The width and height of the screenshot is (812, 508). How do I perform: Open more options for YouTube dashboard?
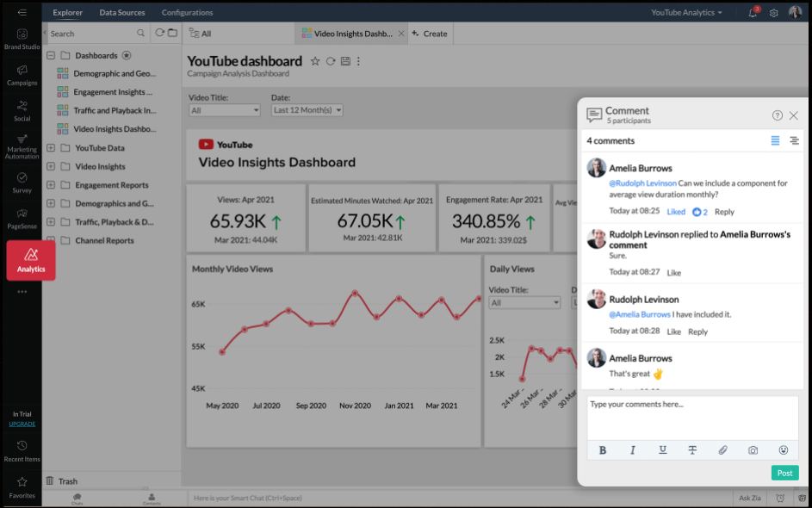point(358,61)
